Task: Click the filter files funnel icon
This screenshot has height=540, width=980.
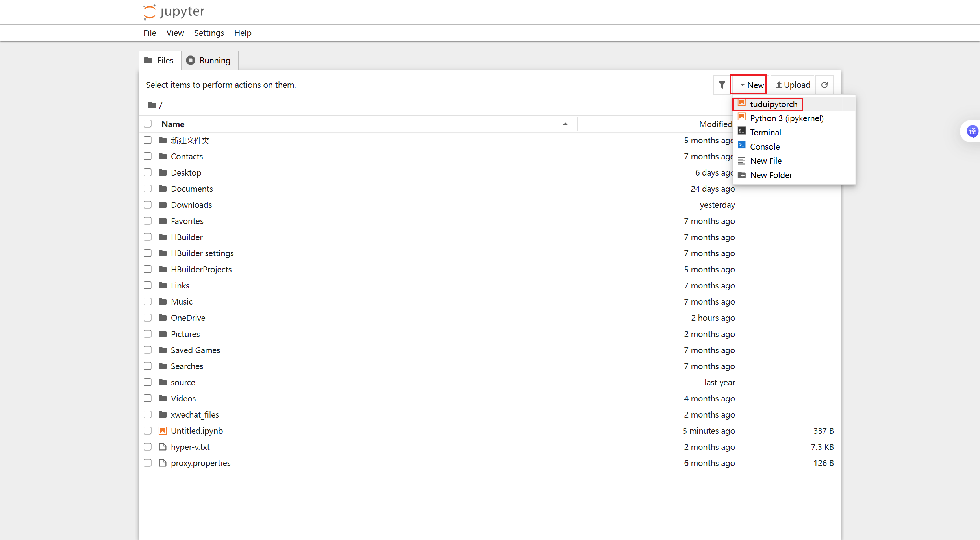Action: click(x=722, y=85)
